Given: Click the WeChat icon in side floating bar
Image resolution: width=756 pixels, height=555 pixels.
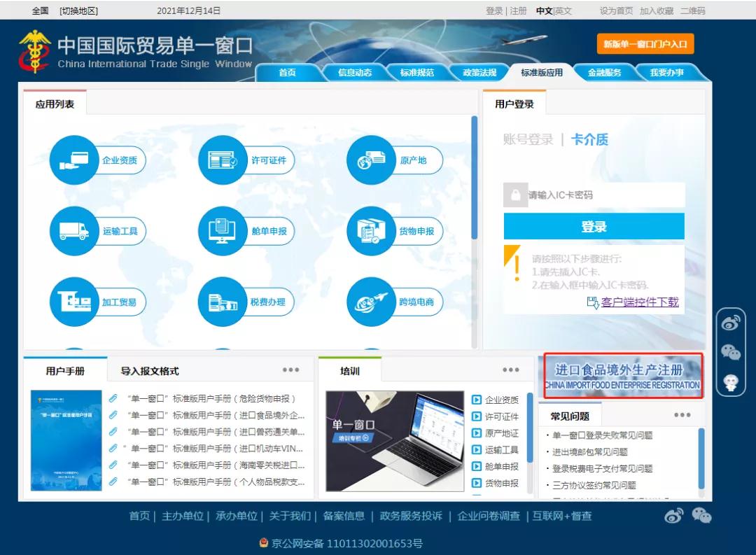Looking at the screenshot, I should [730, 353].
